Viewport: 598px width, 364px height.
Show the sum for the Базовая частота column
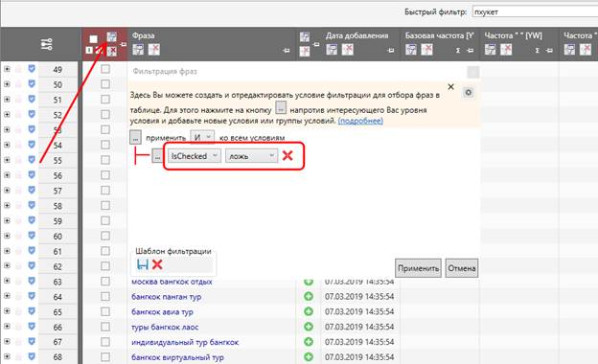tap(458, 51)
